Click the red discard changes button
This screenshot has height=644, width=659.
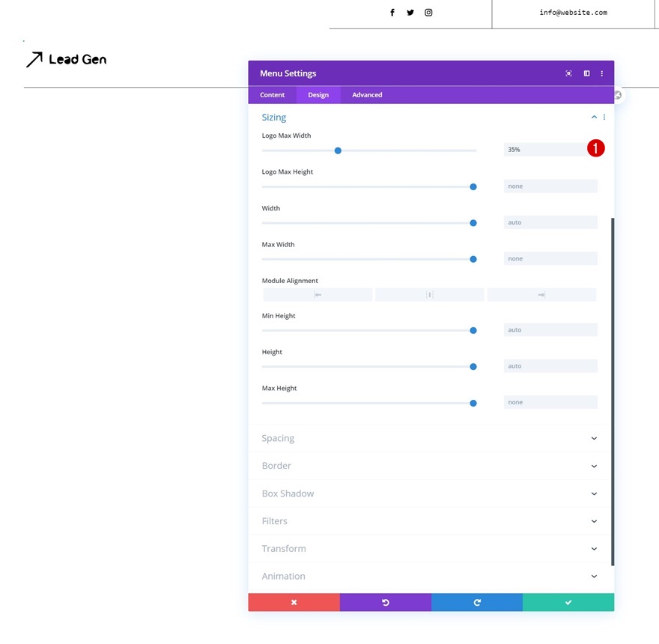[294, 602]
